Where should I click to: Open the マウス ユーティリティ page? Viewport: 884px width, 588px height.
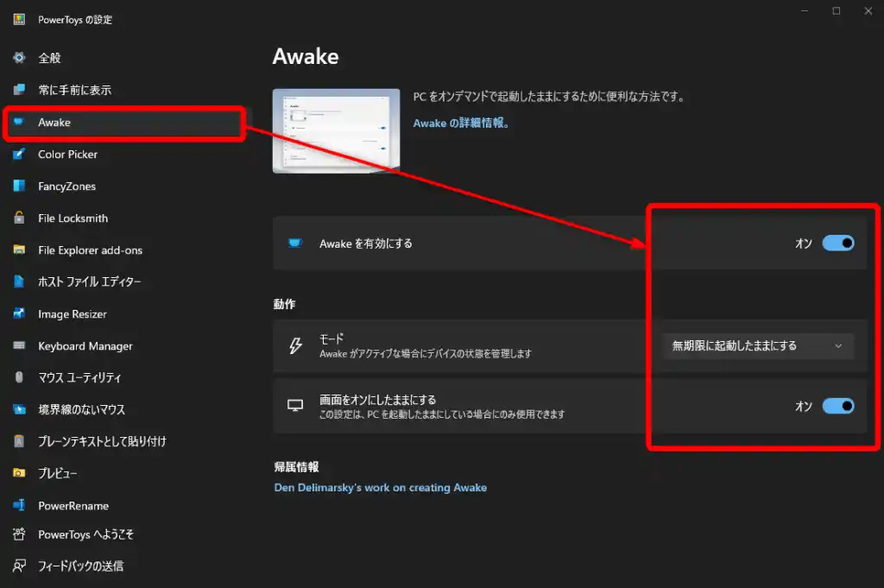point(79,378)
